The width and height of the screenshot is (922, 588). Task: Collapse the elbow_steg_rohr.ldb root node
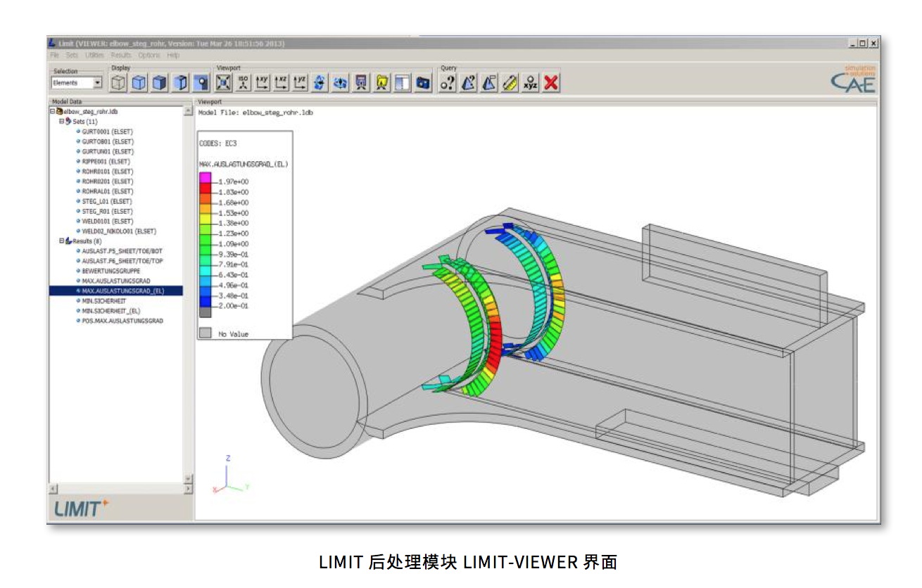click(52, 112)
